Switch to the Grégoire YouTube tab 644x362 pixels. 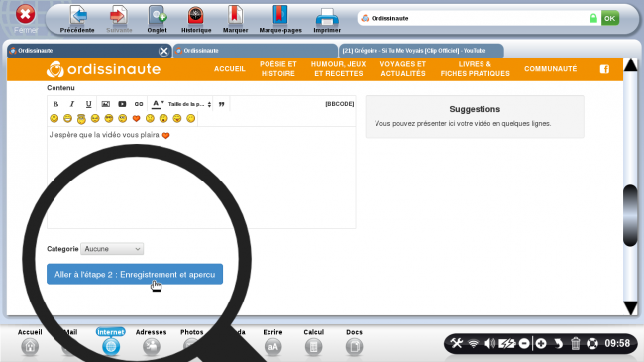(x=420, y=51)
